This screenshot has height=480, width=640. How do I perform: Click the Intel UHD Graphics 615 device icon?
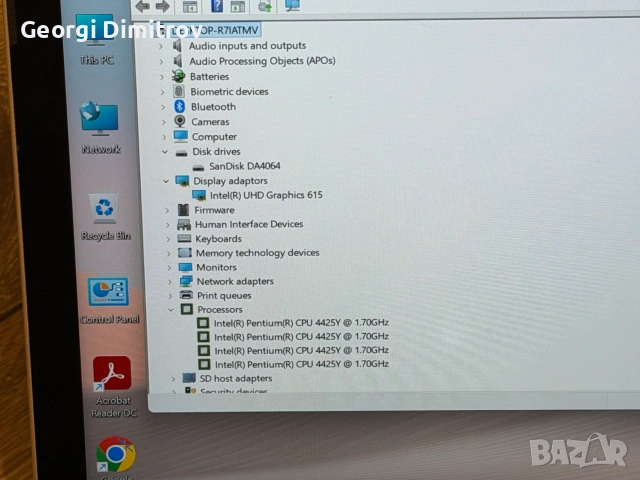[x=199, y=195]
